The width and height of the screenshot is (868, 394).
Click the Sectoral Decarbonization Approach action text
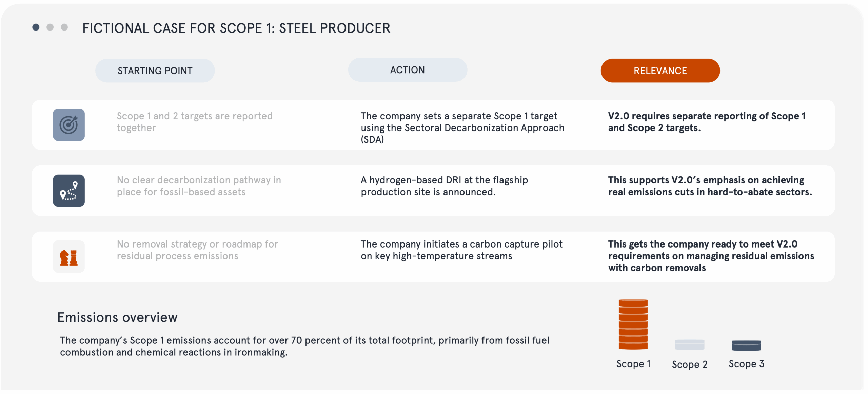click(x=462, y=127)
